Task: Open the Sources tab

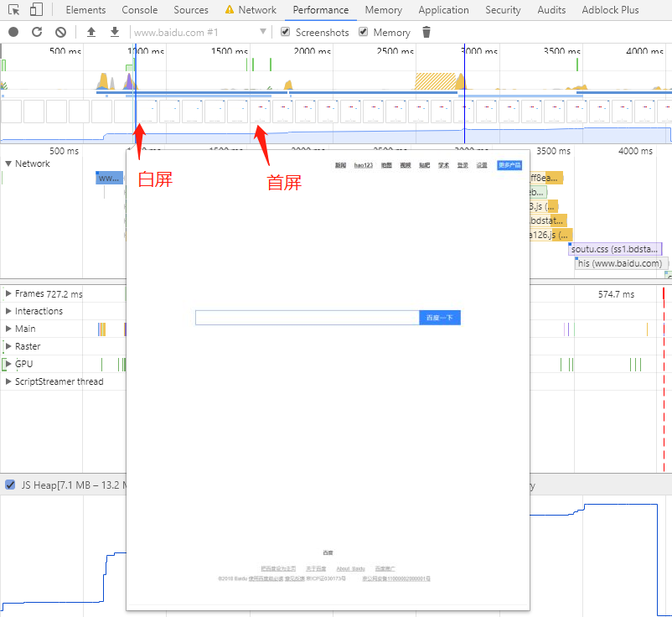Action: coord(191,10)
